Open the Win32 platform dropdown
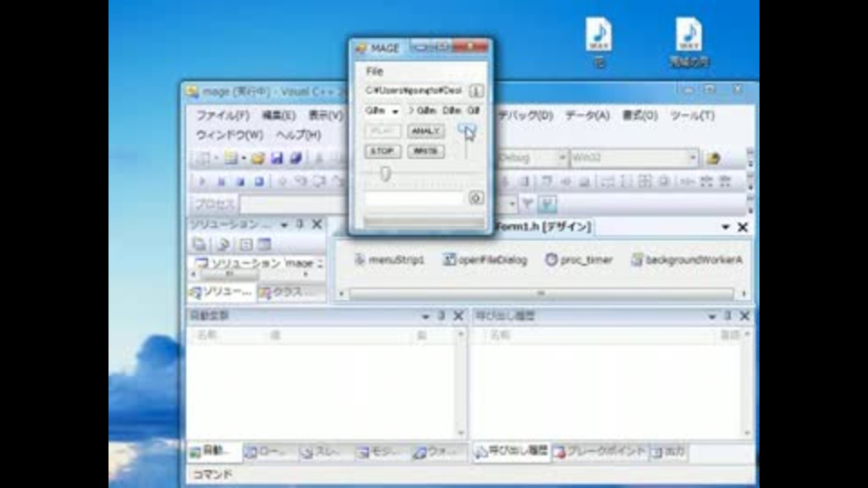 [692, 157]
